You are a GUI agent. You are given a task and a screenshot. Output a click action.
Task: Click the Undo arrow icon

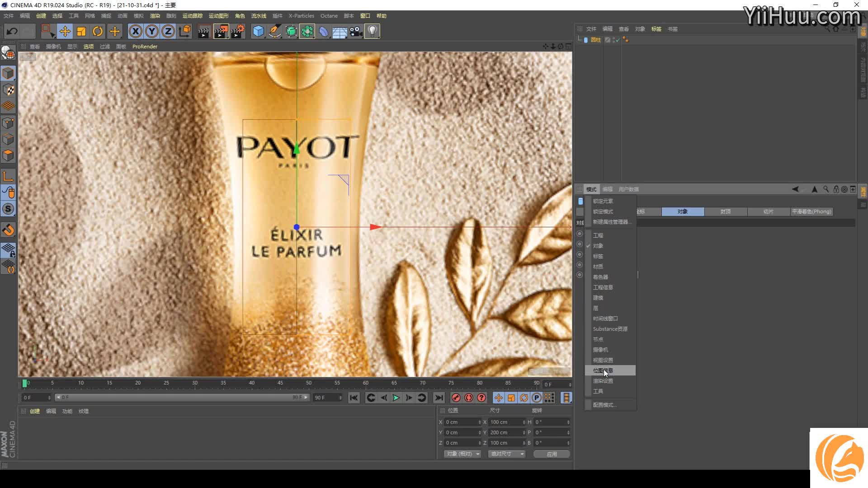click(x=12, y=31)
